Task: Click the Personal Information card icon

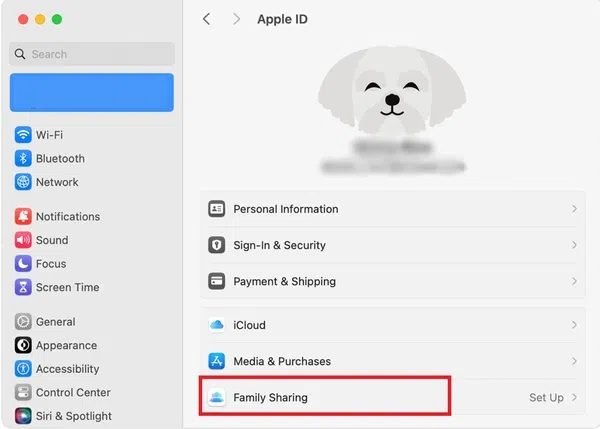Action: (x=217, y=209)
